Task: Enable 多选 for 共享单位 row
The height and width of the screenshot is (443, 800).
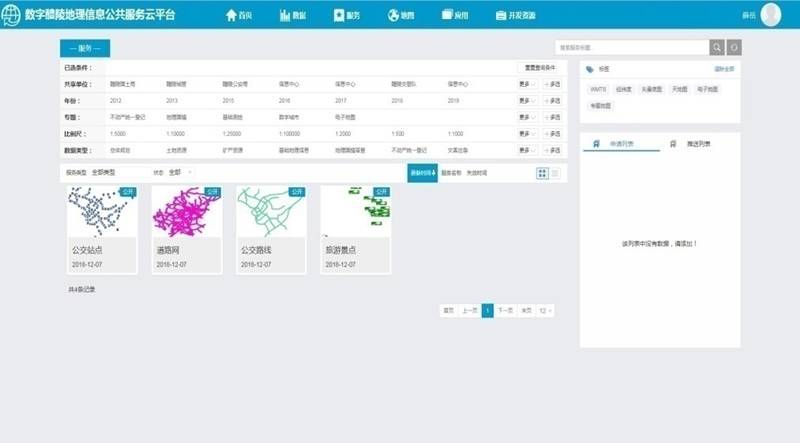Action: 553,85
